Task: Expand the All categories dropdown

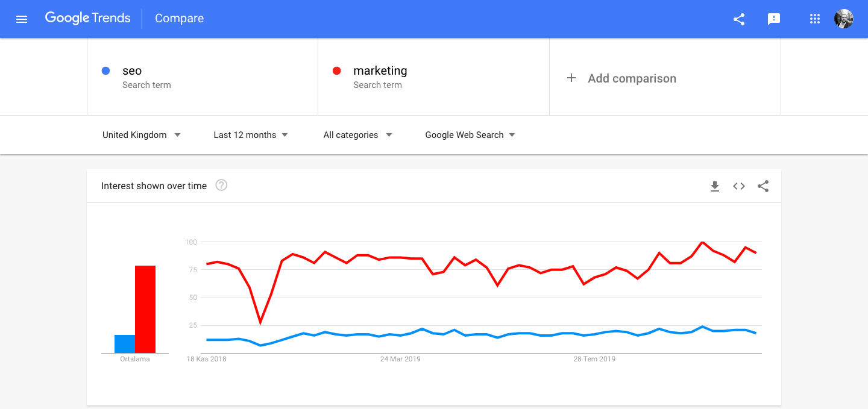Action: click(358, 135)
